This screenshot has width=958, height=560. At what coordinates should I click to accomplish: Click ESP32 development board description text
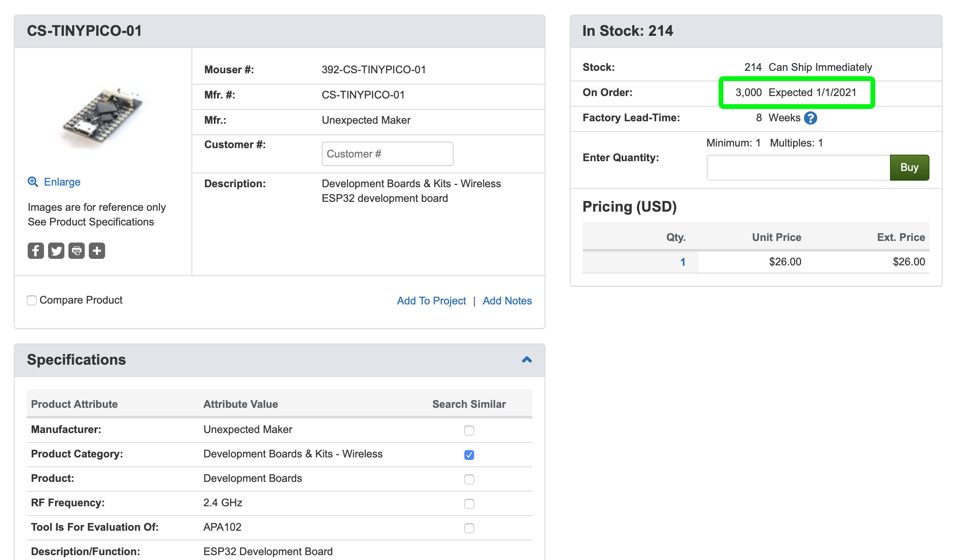385,198
